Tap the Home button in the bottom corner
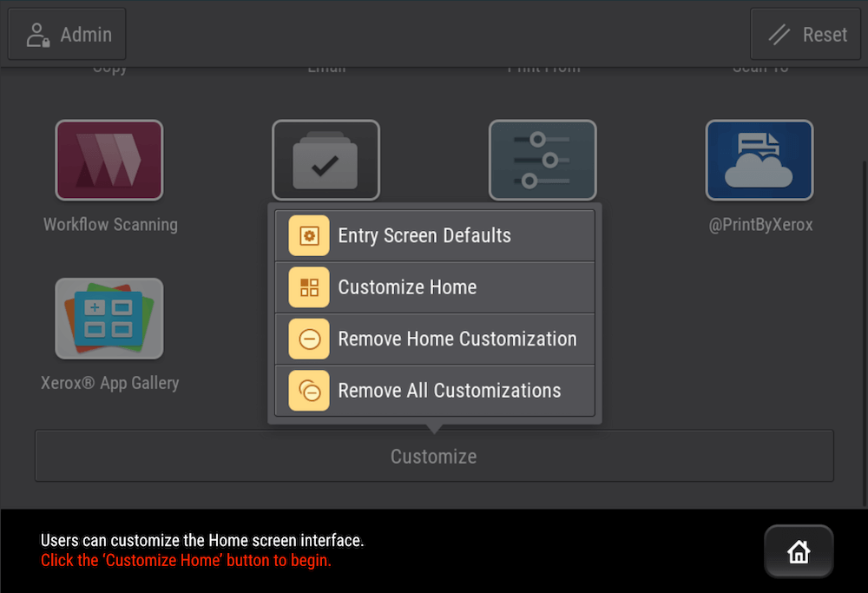This screenshot has height=593, width=868. pos(798,551)
